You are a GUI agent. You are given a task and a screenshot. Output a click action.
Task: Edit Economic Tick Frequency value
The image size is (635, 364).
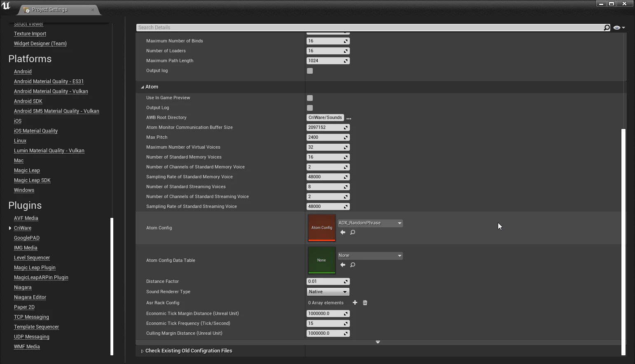328,324
